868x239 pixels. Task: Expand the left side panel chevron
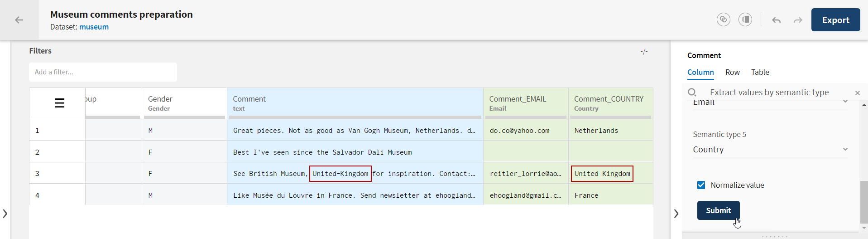[x=5, y=213]
